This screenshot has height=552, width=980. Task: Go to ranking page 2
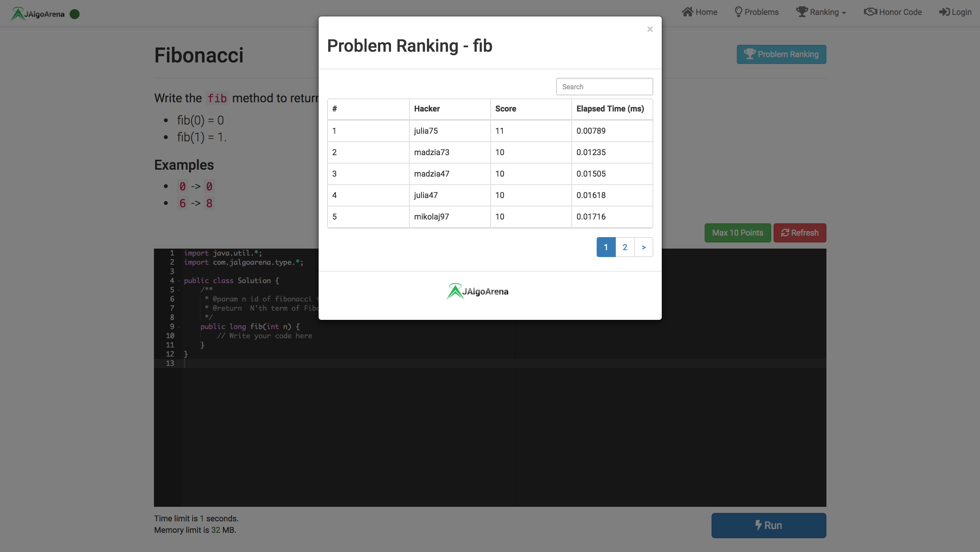(625, 247)
